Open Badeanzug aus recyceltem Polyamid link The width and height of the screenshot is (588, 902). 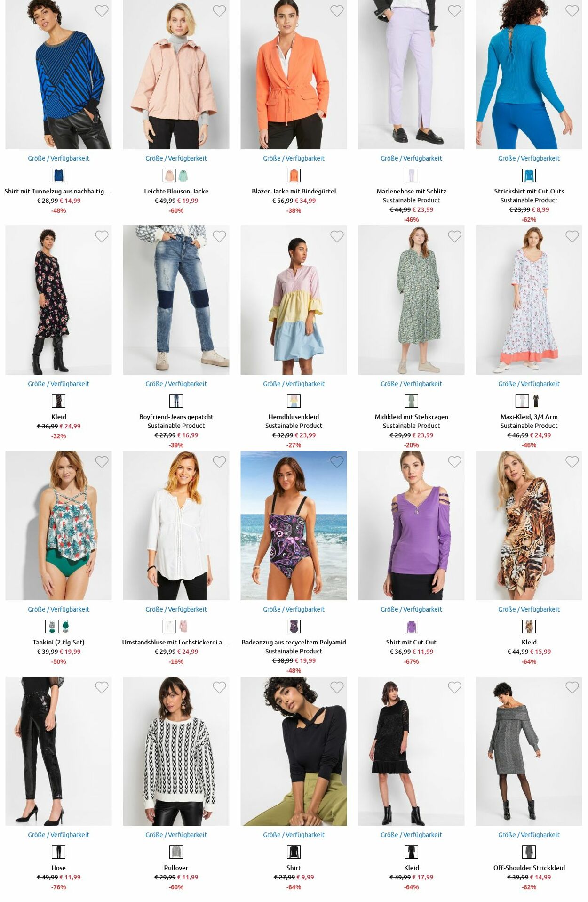pos(294,642)
